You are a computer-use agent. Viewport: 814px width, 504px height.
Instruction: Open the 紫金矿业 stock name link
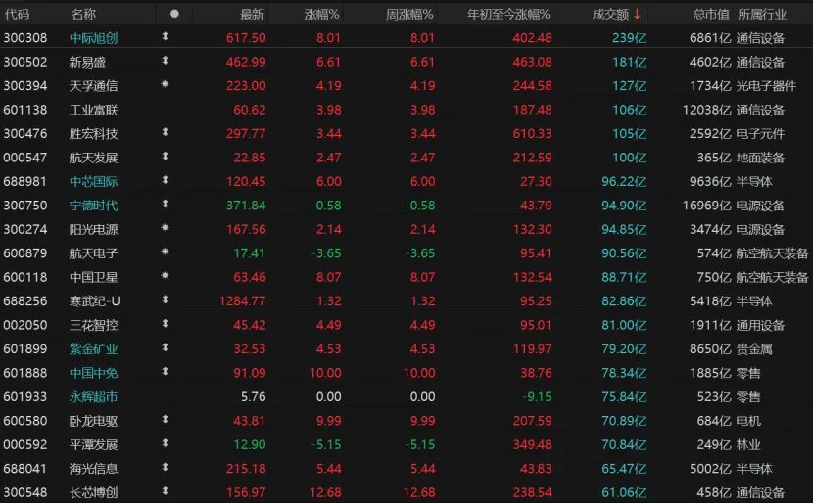[x=93, y=348]
